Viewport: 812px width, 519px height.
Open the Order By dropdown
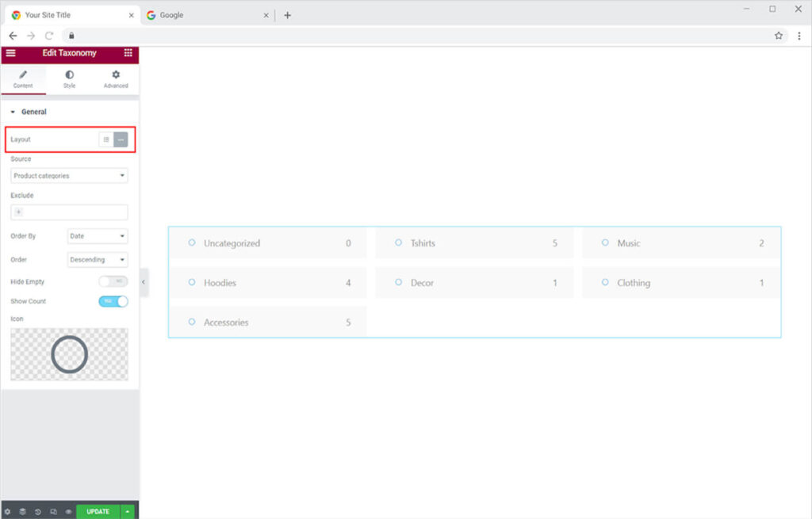click(98, 236)
